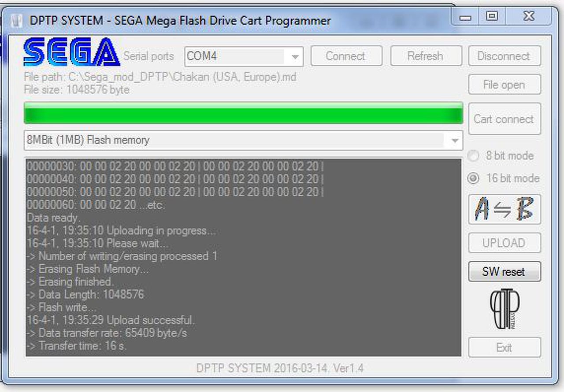
Task: Start flashing with the UPLOAD button
Action: click(x=505, y=243)
